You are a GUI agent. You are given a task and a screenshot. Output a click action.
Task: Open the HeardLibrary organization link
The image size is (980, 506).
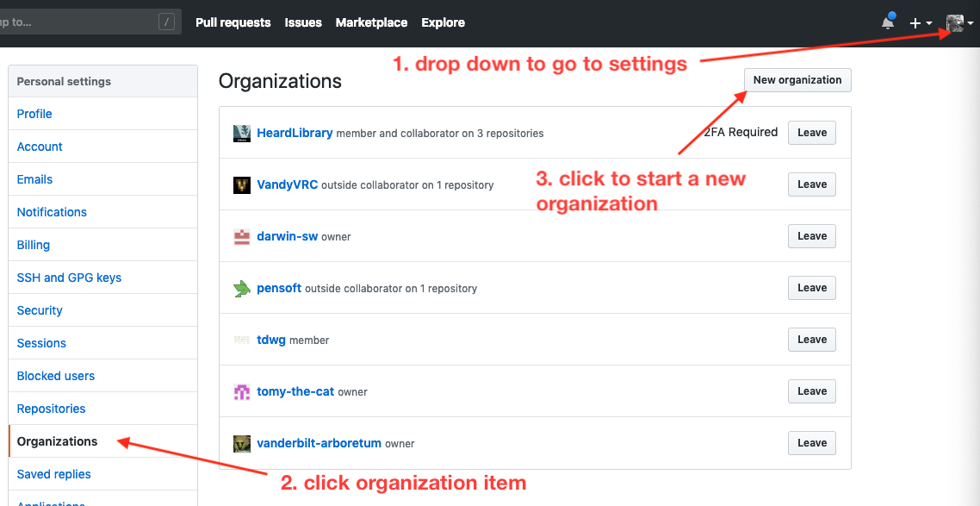(295, 133)
